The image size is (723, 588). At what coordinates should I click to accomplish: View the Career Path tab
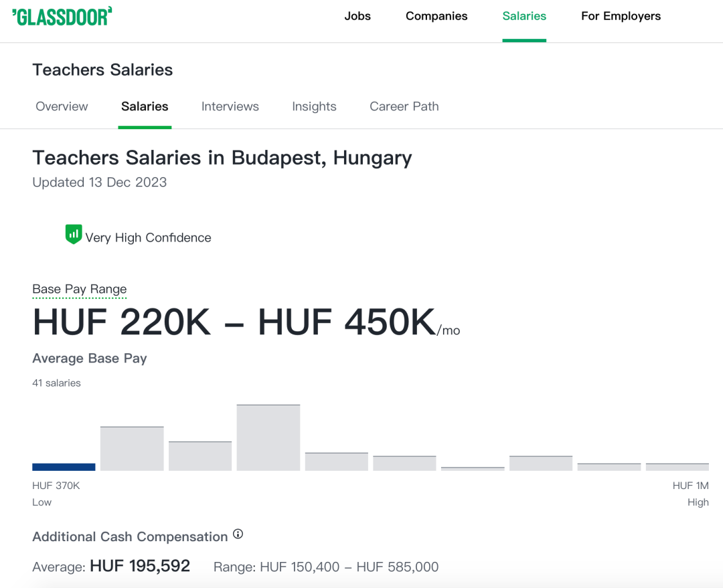404,106
